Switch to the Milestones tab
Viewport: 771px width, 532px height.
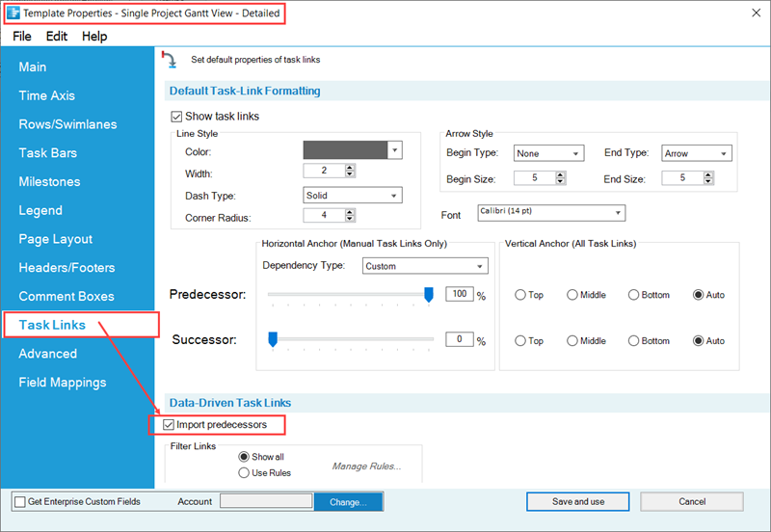[49, 181]
